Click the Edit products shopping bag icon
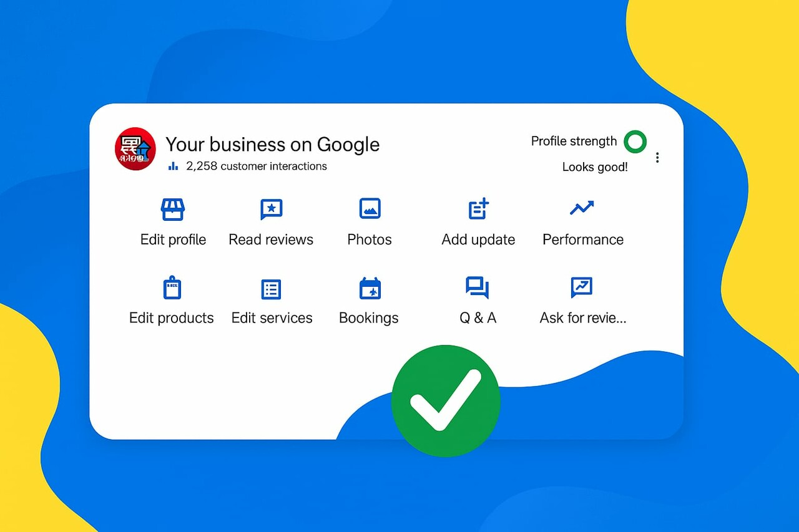The height and width of the screenshot is (532, 799). point(172,288)
